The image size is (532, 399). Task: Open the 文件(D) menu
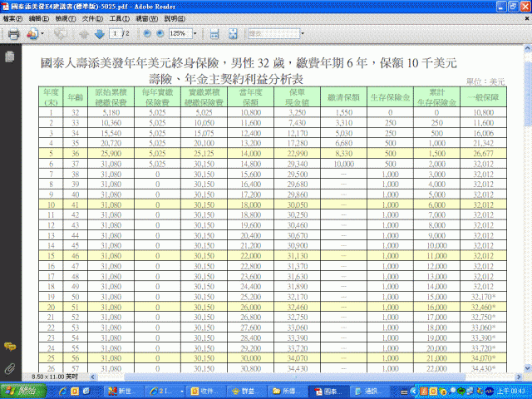(x=92, y=18)
